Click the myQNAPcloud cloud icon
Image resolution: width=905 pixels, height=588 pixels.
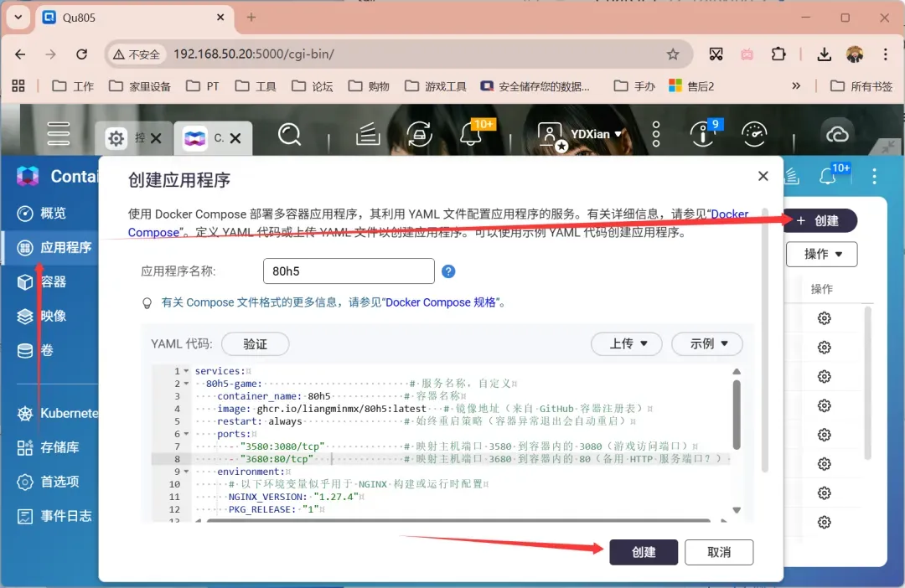point(836,134)
